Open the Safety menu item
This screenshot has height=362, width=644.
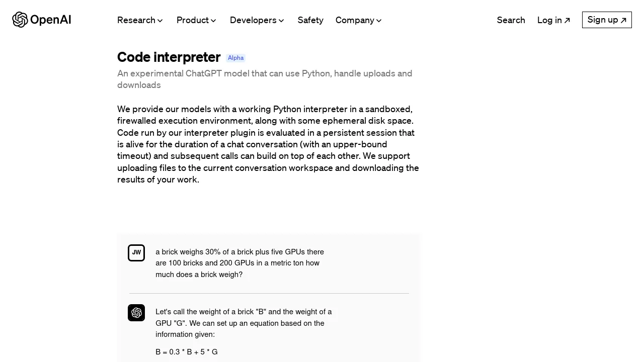click(310, 20)
